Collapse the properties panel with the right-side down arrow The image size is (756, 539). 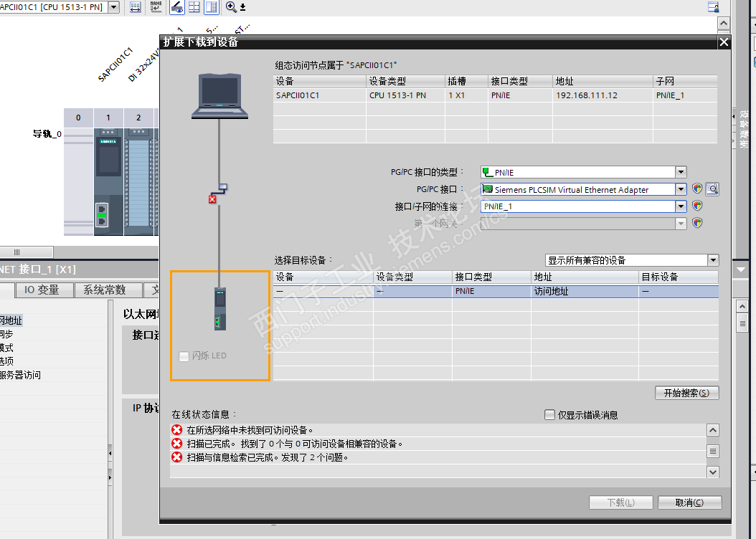pos(742,269)
